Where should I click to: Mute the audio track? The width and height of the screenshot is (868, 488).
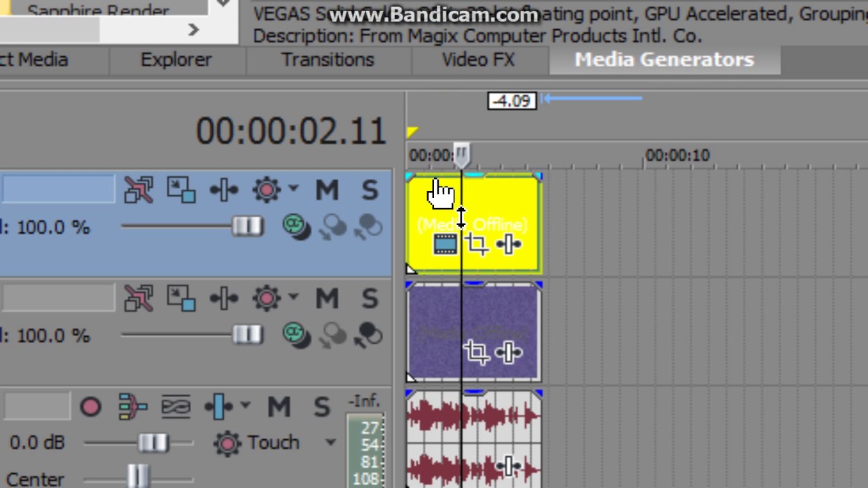point(278,407)
